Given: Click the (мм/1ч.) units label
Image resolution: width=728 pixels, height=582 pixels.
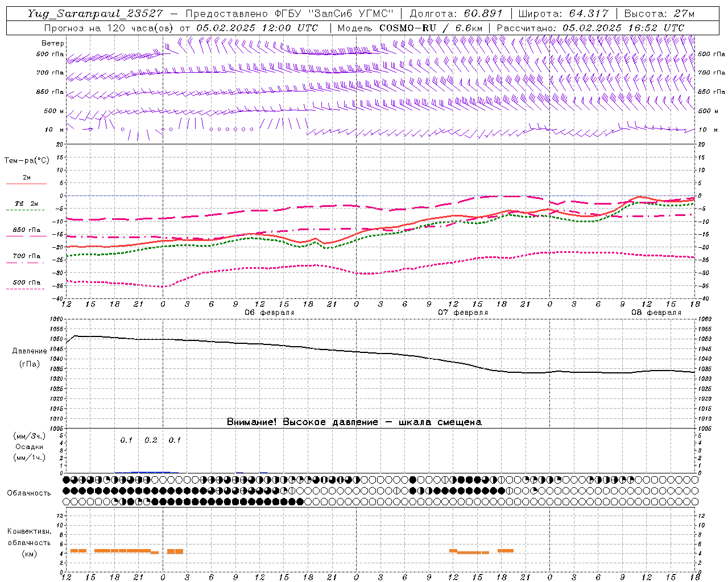Looking at the screenshot, I should pos(29,458).
